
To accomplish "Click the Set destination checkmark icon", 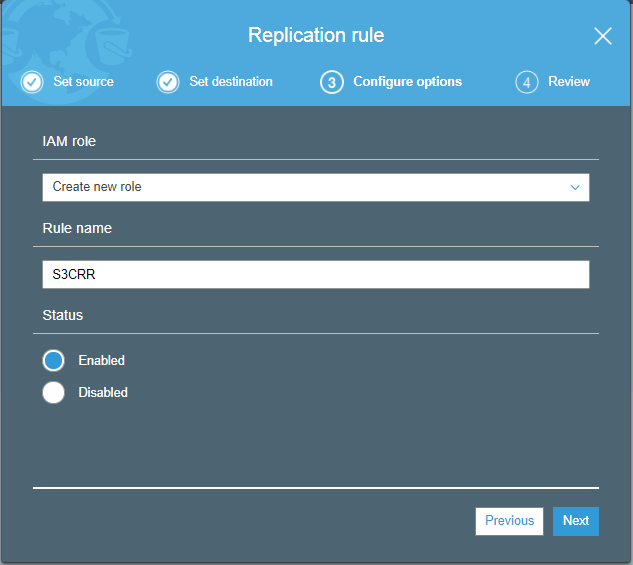I will (x=168, y=82).
